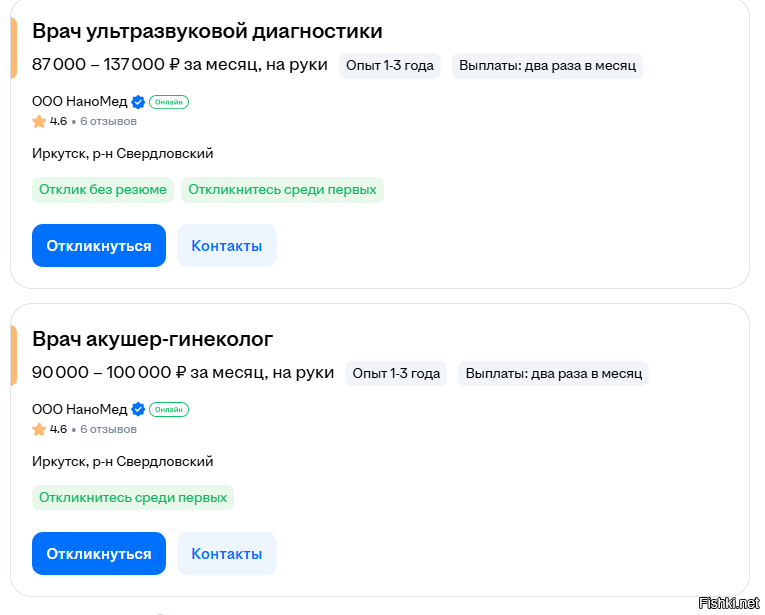The width and height of the screenshot is (765, 615).
Task: Open the Врач ультразвуковой диагностики vacancy
Action: coord(207,31)
